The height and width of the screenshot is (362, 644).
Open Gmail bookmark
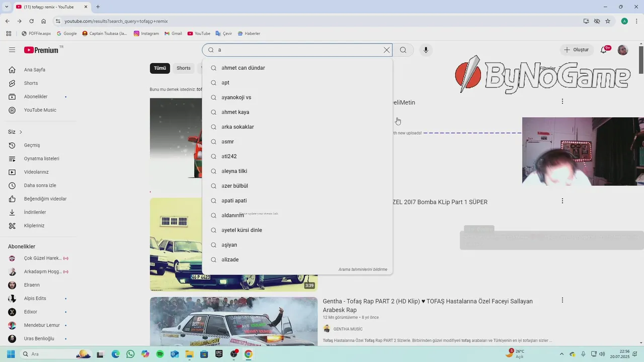[173, 34]
